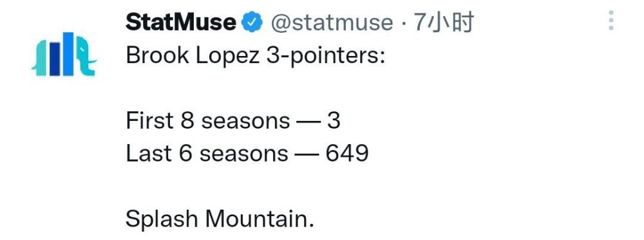Click the word "3-pointers:"

pos(326,56)
